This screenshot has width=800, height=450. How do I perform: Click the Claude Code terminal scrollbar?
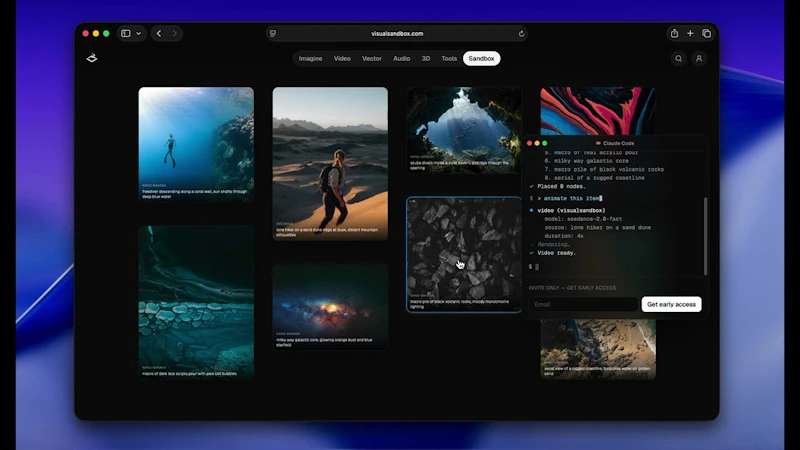click(706, 236)
